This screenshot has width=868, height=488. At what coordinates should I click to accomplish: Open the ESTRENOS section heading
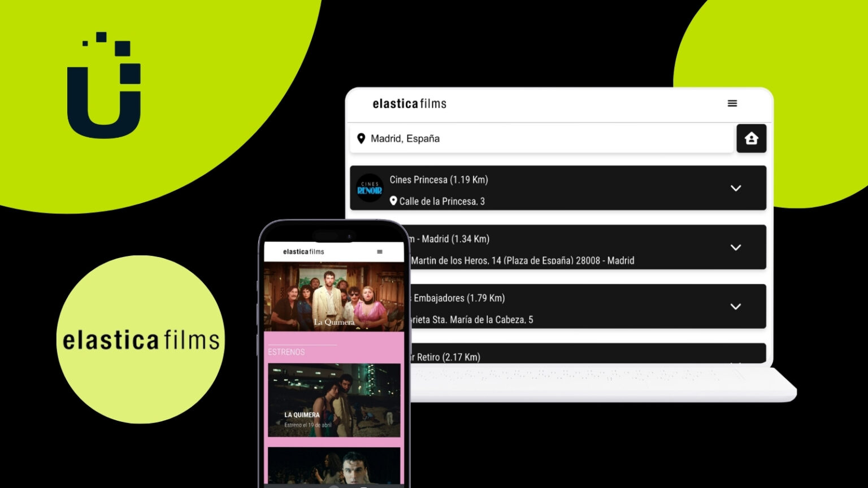[287, 351]
